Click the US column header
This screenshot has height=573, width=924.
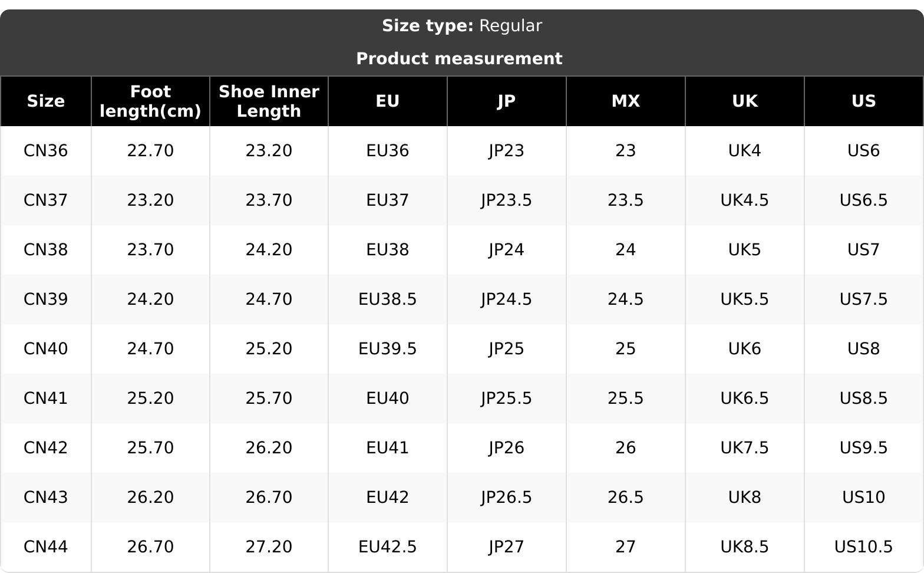pos(863,101)
